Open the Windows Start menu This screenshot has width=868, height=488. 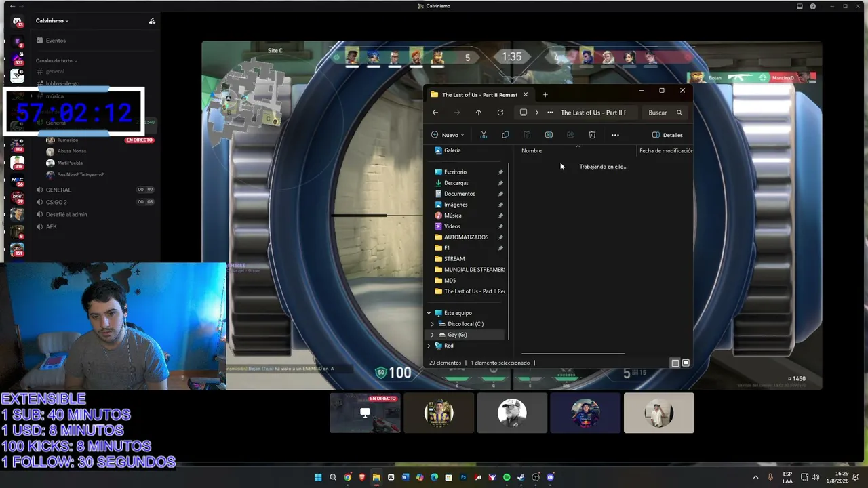click(317, 477)
